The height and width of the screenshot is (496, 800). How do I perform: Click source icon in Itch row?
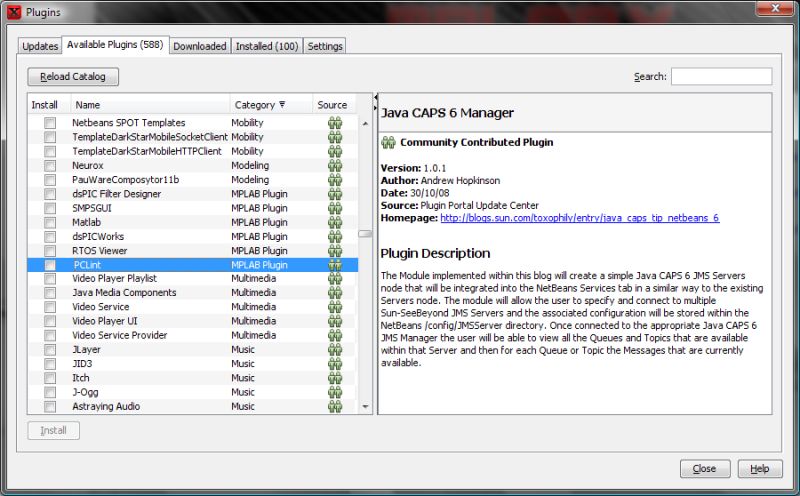335,378
